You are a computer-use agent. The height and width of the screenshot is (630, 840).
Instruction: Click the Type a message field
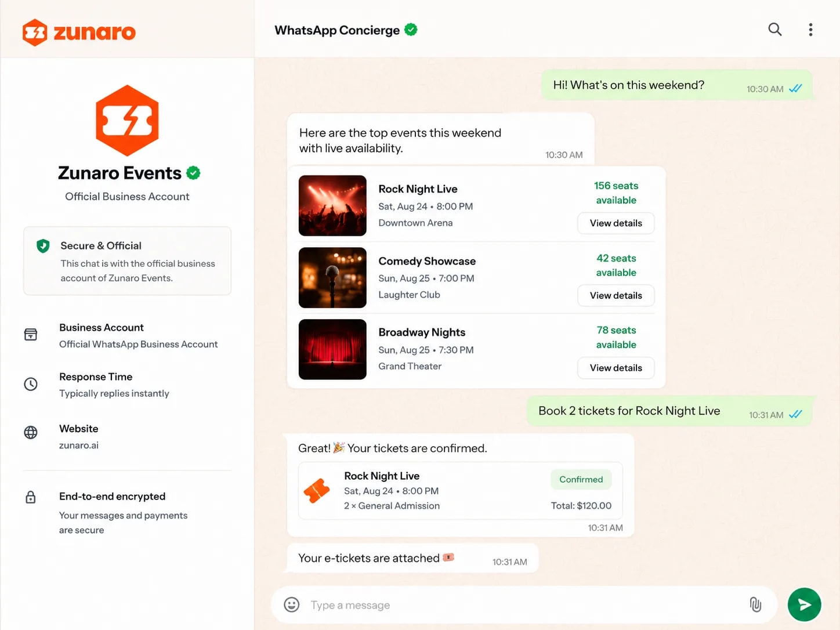point(524,605)
